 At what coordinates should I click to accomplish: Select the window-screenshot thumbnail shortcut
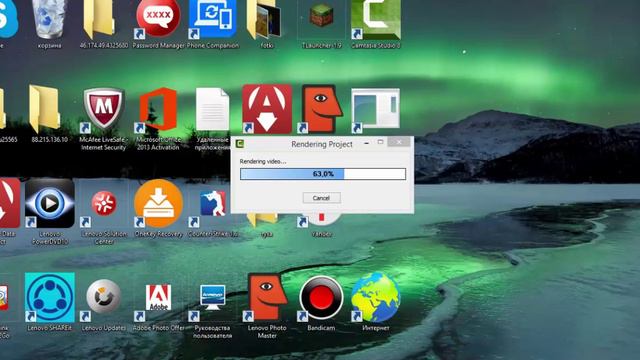point(376,109)
